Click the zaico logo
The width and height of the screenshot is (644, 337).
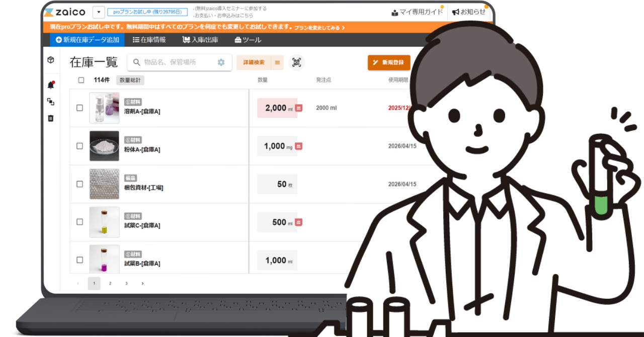coord(64,12)
